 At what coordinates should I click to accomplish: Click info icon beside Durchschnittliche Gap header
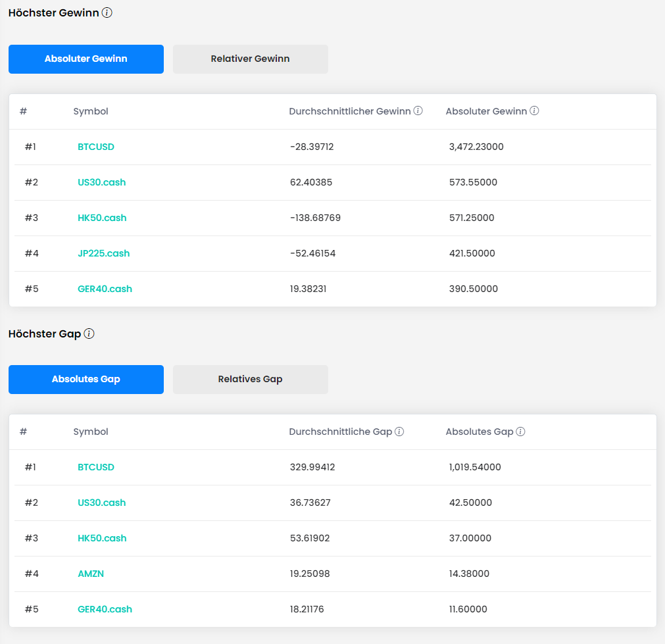point(399,432)
